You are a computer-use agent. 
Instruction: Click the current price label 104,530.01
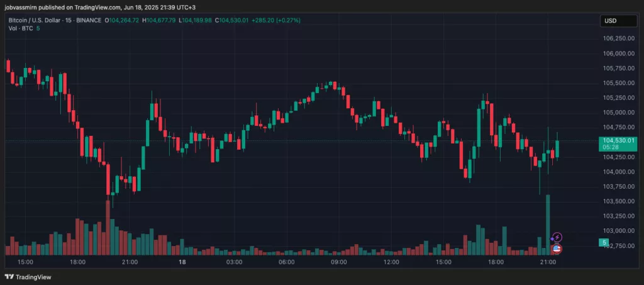[619, 140]
